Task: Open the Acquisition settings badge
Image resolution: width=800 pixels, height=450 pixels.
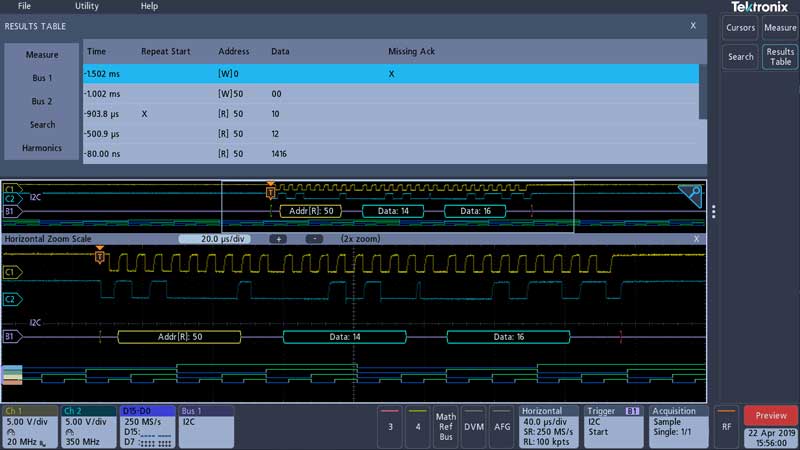Action: (678, 427)
